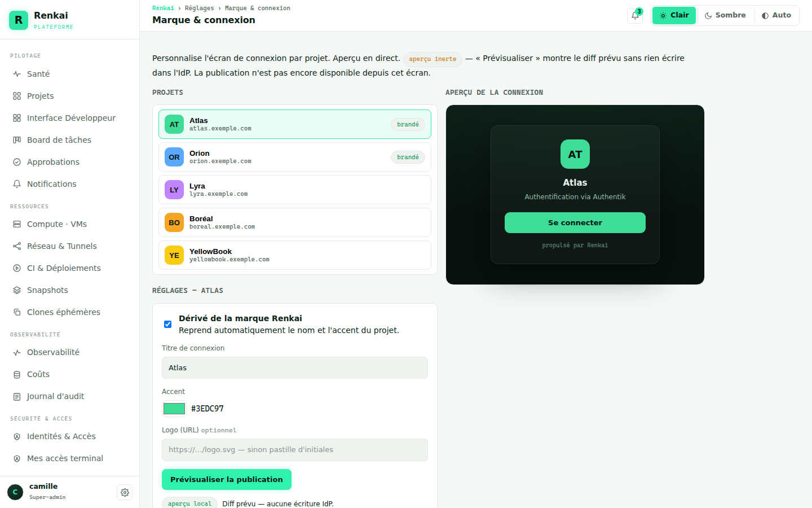Select yellowbook.exemple.com project
This screenshot has height=508, width=812.
295,255
